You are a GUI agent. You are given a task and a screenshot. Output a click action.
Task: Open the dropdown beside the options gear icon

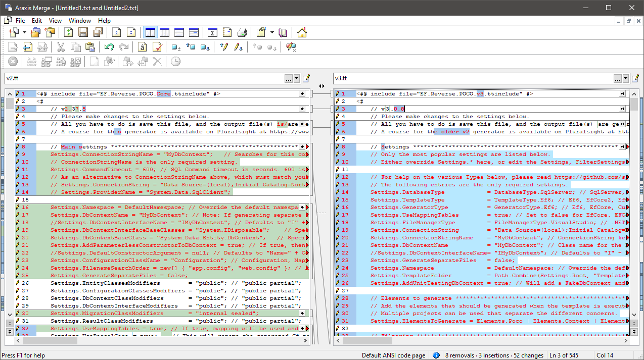pos(271,32)
